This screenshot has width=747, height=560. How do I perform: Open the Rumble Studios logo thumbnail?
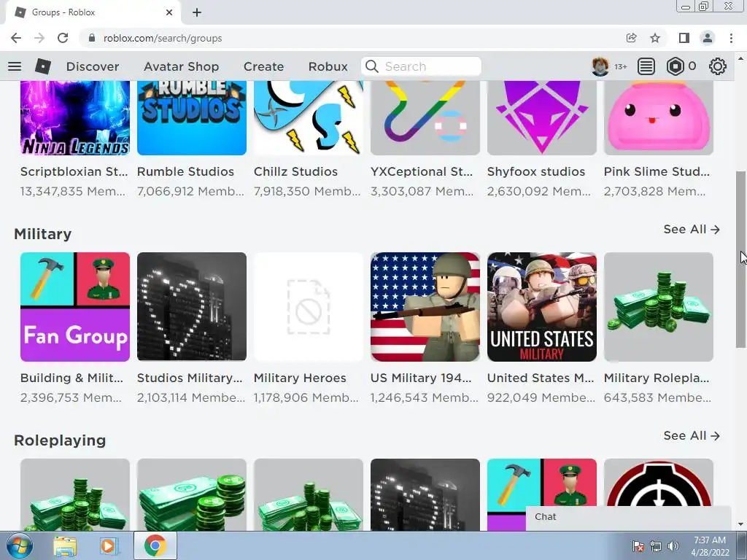click(x=192, y=117)
